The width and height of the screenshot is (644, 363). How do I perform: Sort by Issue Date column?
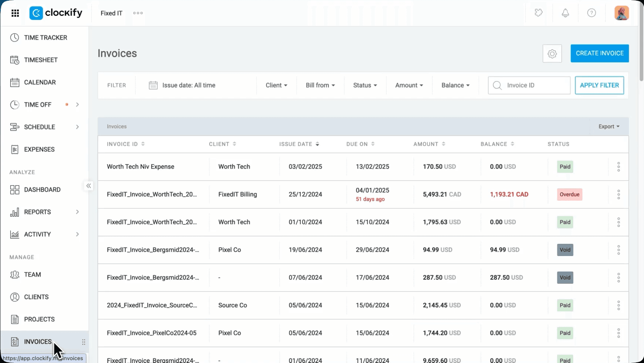pyautogui.click(x=299, y=144)
